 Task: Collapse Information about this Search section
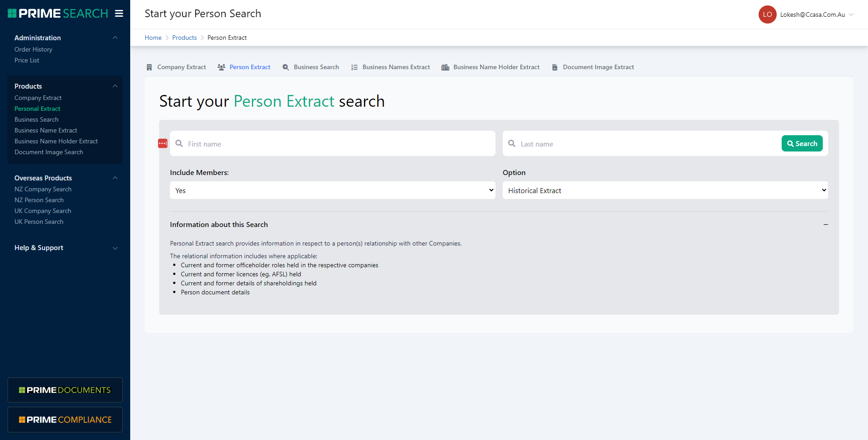826,225
